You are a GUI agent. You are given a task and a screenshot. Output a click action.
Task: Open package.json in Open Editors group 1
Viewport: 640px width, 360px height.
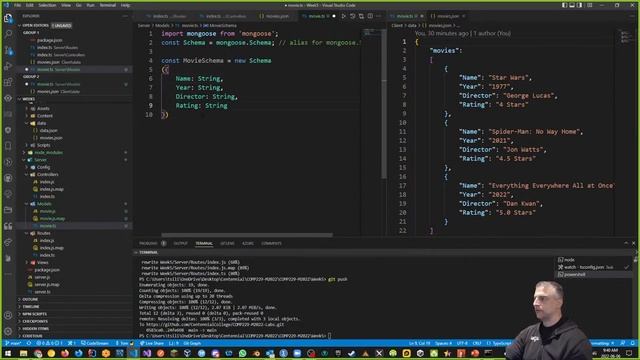pos(49,40)
